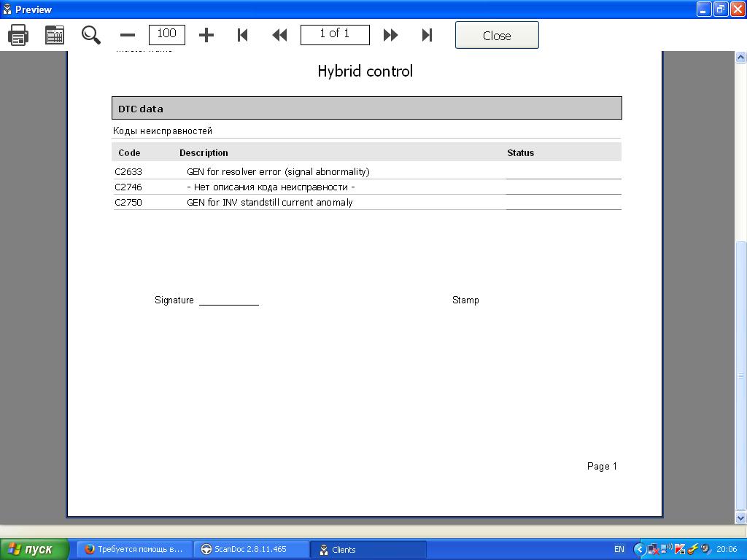
Task: Click the 20:06 system clock
Action: tap(727, 550)
